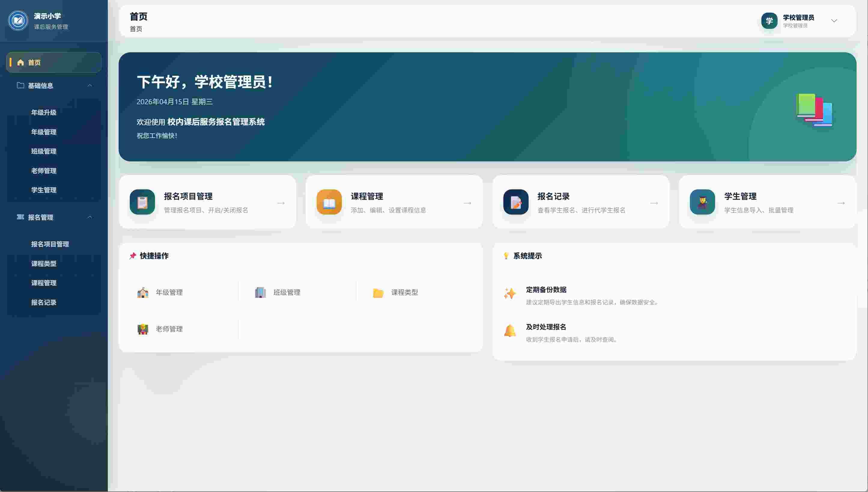Screen dimensions: 868x492
Task: Click the 首页 breadcrumb under the page title
Action: (x=136, y=29)
